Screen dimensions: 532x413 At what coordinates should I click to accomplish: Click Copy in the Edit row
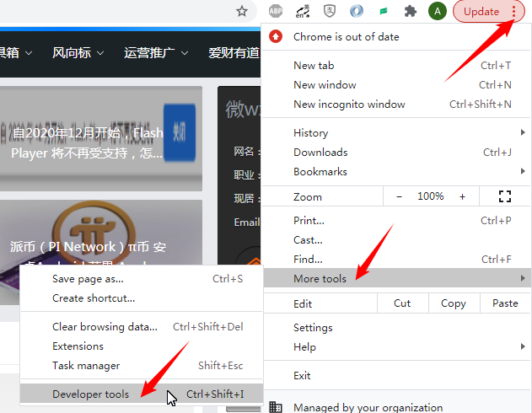pos(454,303)
